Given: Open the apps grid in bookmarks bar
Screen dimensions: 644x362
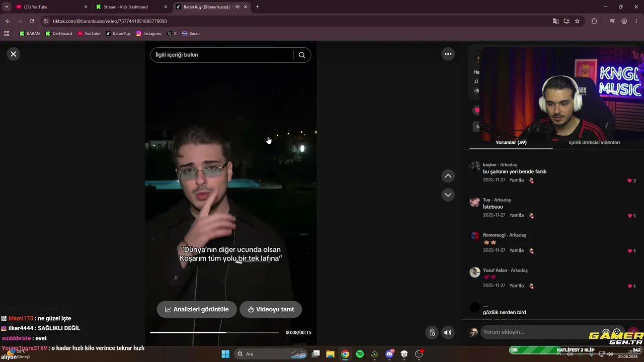Looking at the screenshot, I should [x=7, y=34].
